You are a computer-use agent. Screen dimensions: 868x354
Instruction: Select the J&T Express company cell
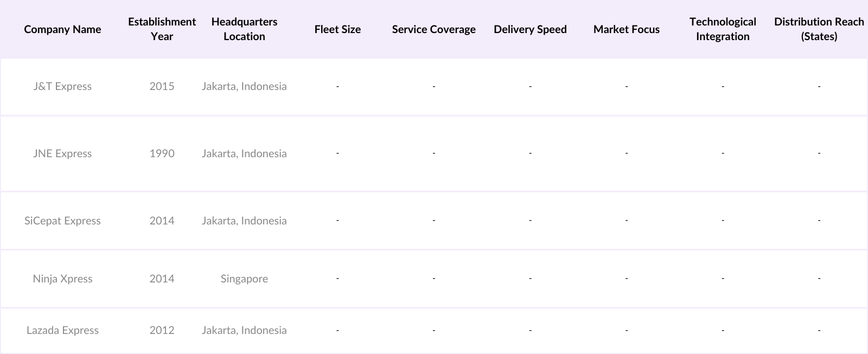coord(62,86)
